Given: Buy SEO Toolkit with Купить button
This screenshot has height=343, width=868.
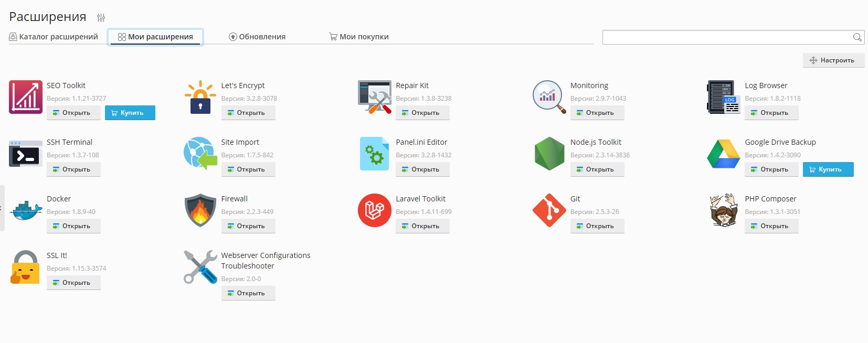Looking at the screenshot, I should (x=130, y=113).
